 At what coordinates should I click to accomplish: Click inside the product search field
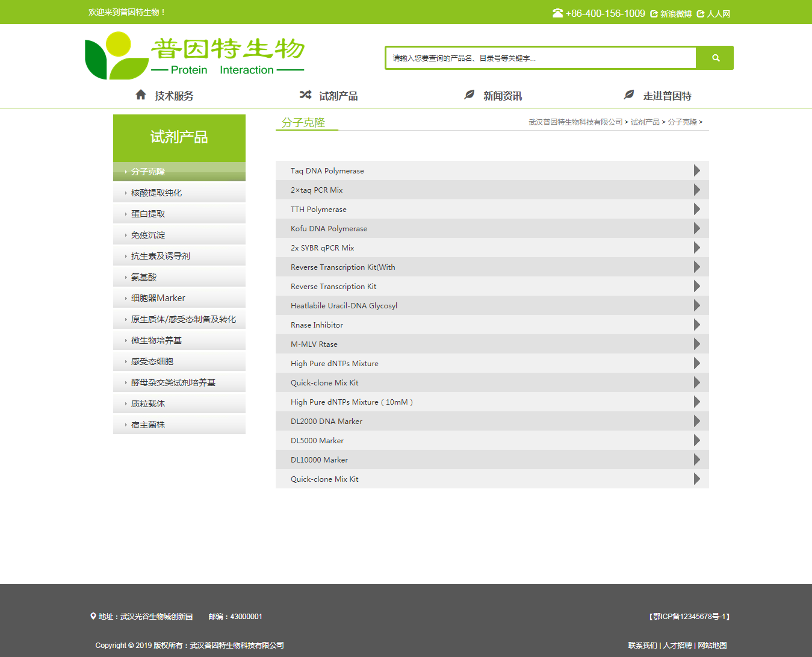click(540, 57)
